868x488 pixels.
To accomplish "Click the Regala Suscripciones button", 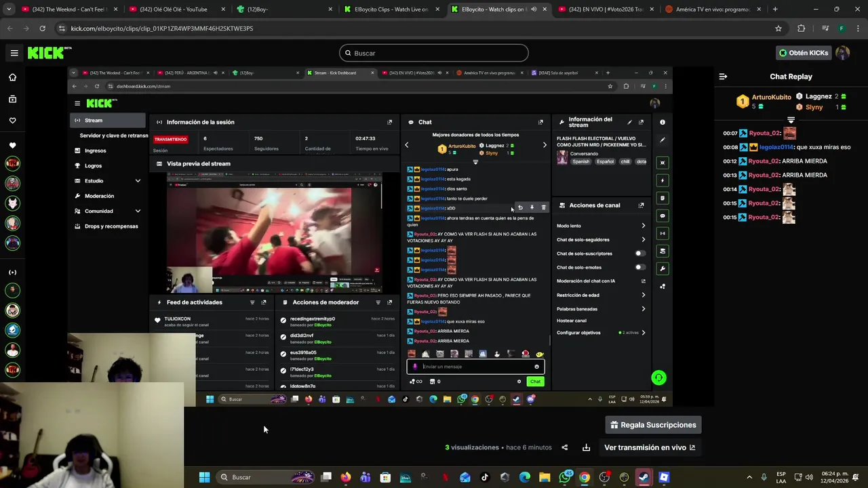I will (x=654, y=425).
